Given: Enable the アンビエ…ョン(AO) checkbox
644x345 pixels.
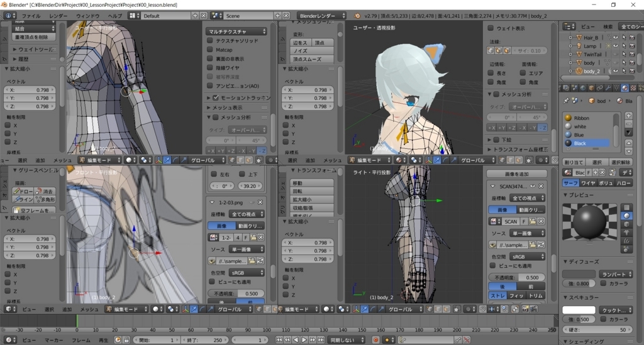Looking at the screenshot, I should coord(210,85).
